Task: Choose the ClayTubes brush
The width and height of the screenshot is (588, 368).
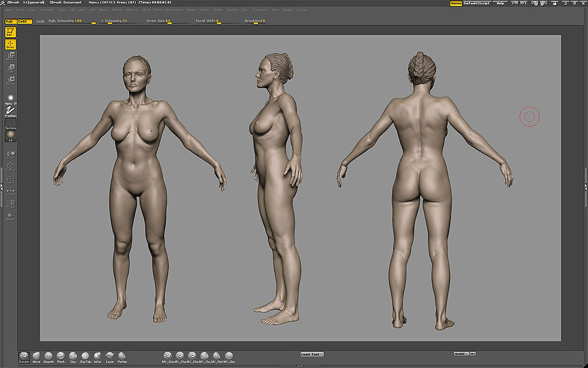Action: [x=86, y=357]
